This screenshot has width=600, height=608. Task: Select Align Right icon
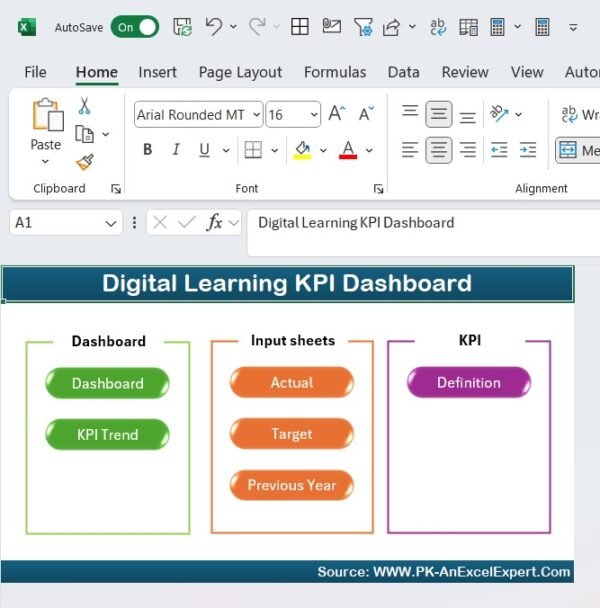tap(467, 150)
